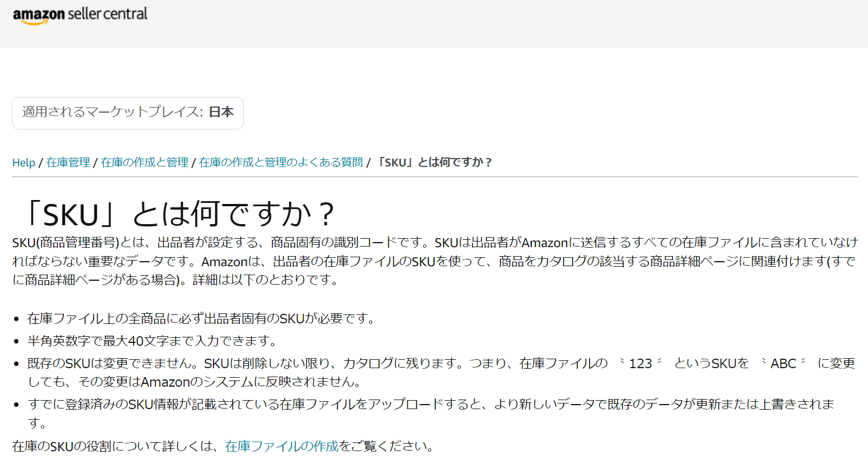Screen dimensions: 868x464
Task: Select sentence 在庫のSKUの役割について詳しくは
Action: (x=223, y=446)
